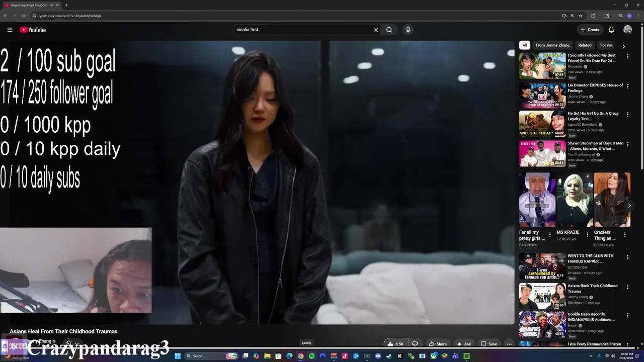Click the magnifier search button
Screen dimensions: 644x362
click(389, 30)
